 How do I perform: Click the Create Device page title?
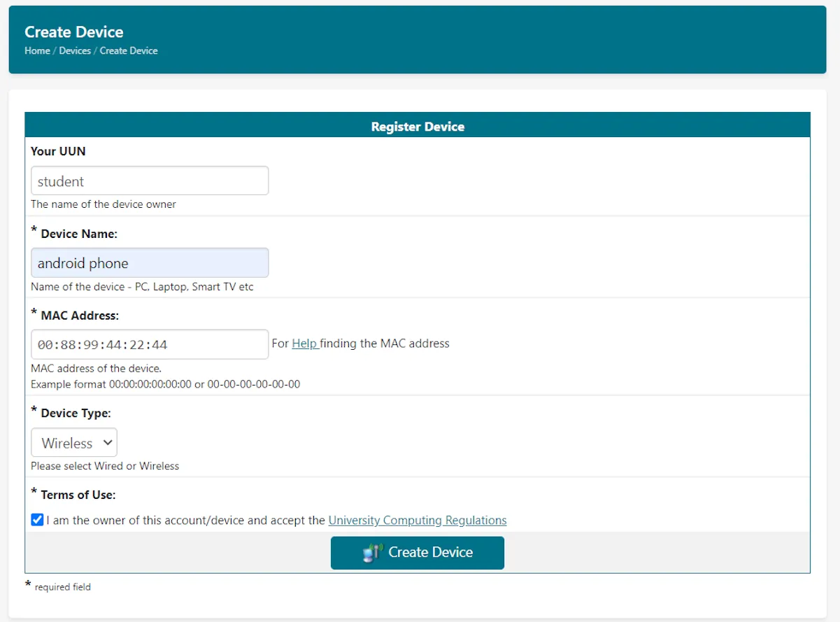[74, 31]
